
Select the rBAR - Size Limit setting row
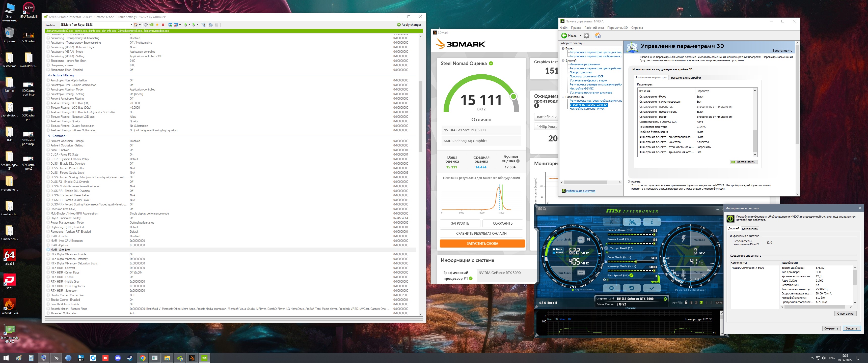pos(61,250)
